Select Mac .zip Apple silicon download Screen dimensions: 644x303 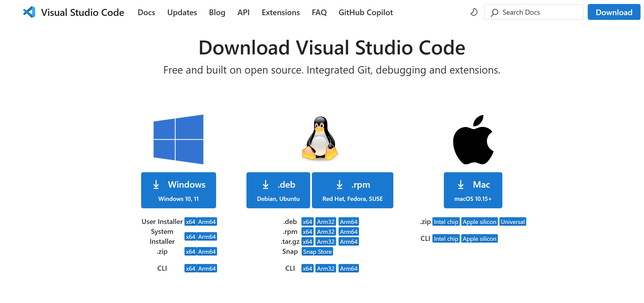tap(479, 222)
